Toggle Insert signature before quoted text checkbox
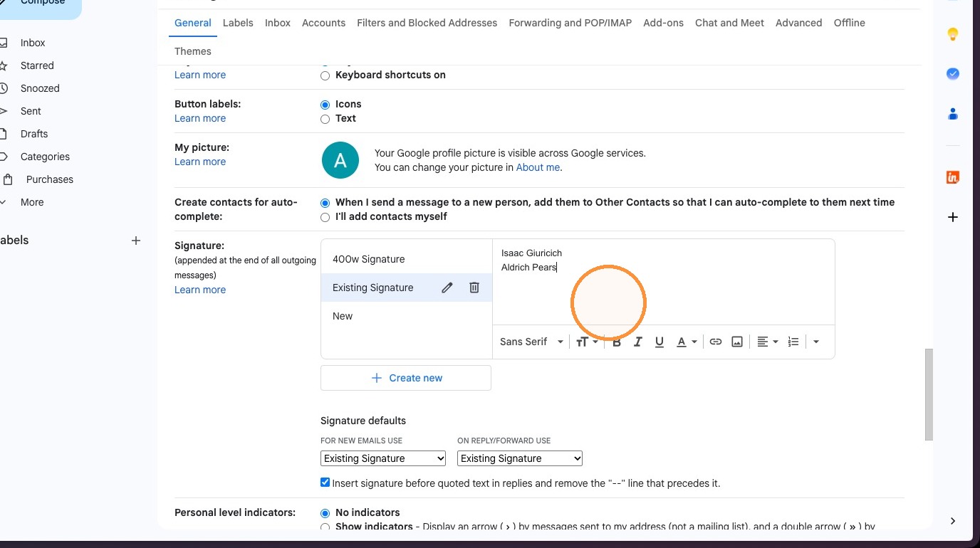 [325, 483]
